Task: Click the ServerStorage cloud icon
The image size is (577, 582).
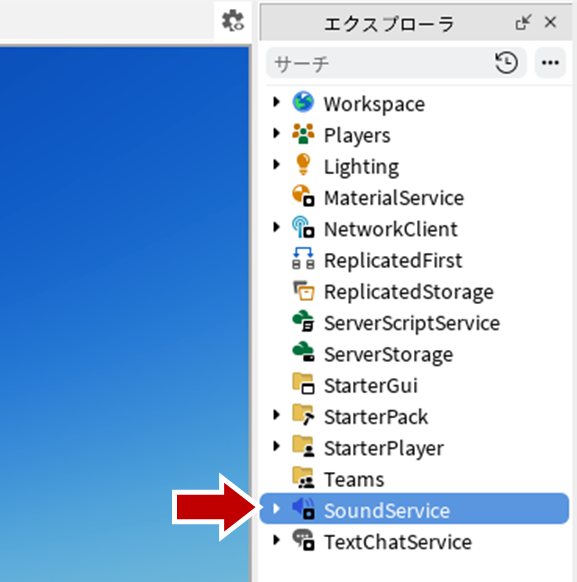Action: point(303,352)
